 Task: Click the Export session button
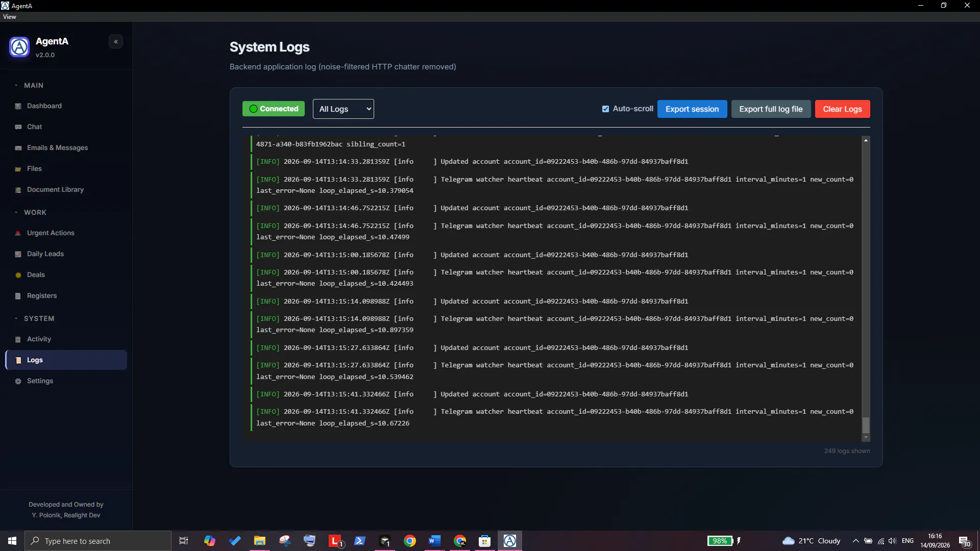click(692, 109)
